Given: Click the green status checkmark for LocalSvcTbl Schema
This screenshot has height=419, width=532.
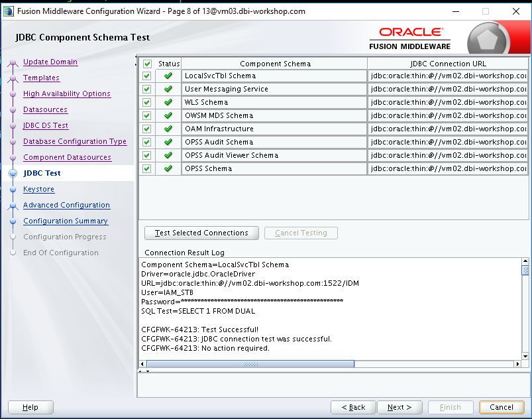Looking at the screenshot, I should tap(168, 76).
